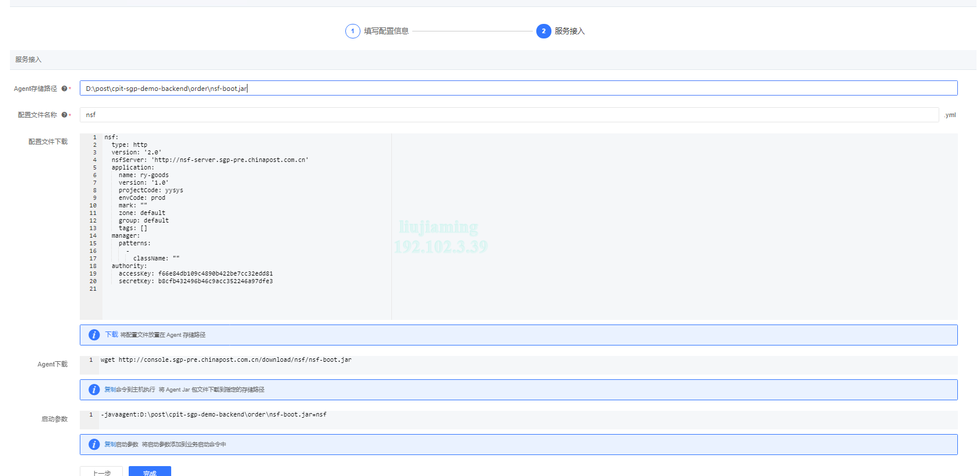The width and height of the screenshot is (980, 476).
Task: Focus the Agent存储路径 path input field
Action: click(518, 88)
